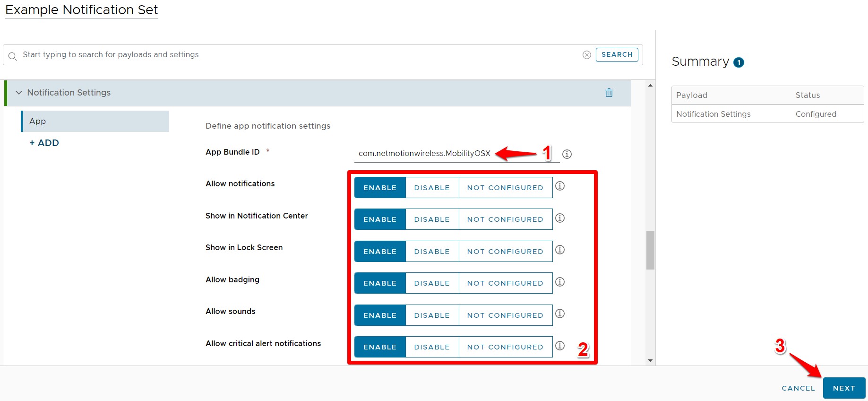Set Show in Lock Screen to Not Configured
Image resolution: width=868 pixels, height=401 pixels.
[505, 251]
